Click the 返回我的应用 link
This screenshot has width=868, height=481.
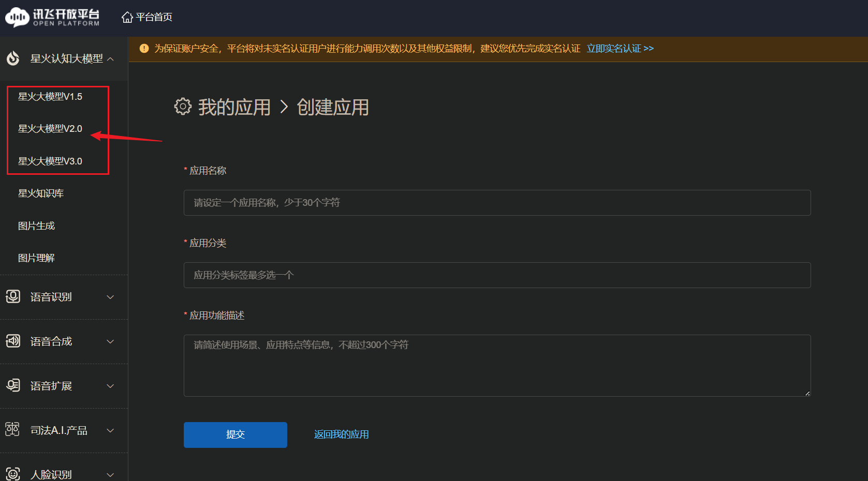(x=342, y=434)
